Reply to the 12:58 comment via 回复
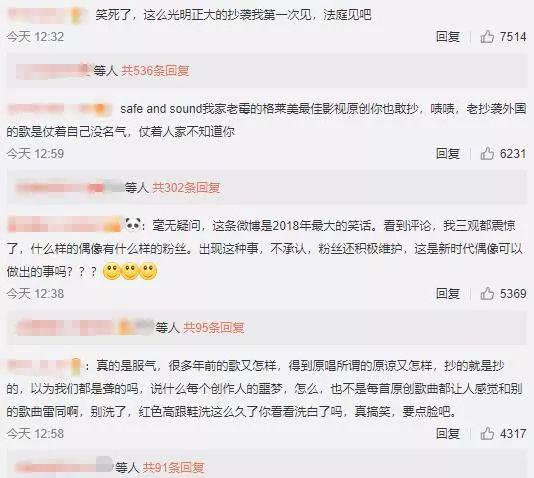The width and height of the screenshot is (534, 478). tap(448, 433)
